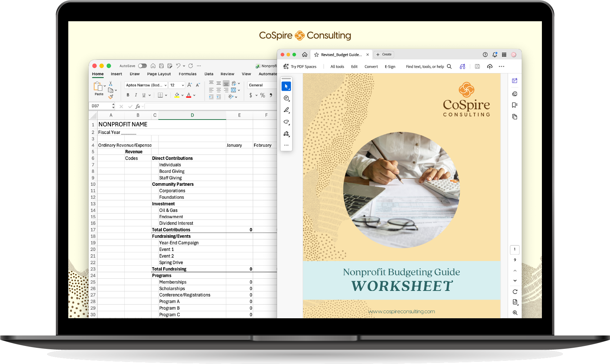Switch to the Formulas ribbon tab
The height and width of the screenshot is (364, 610).
[x=188, y=74]
